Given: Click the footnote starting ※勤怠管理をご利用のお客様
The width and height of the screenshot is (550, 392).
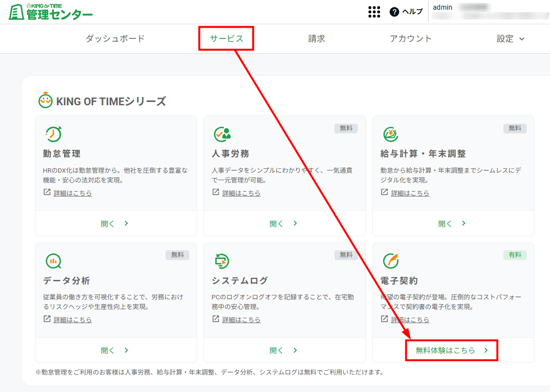Looking at the screenshot, I should tap(210, 372).
